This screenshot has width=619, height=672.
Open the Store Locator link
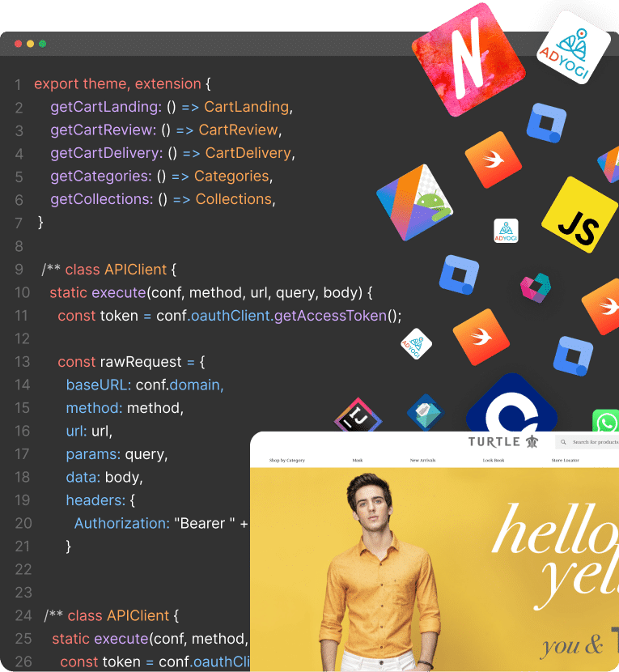(565, 461)
